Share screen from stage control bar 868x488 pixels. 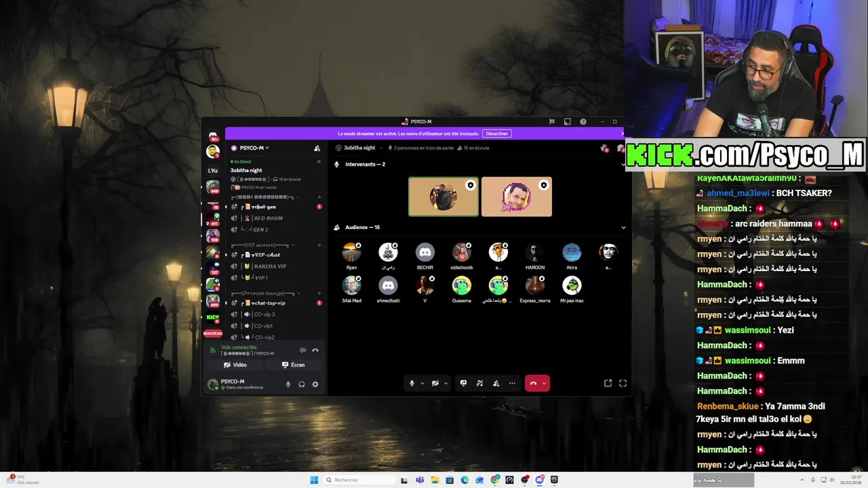coord(463,383)
